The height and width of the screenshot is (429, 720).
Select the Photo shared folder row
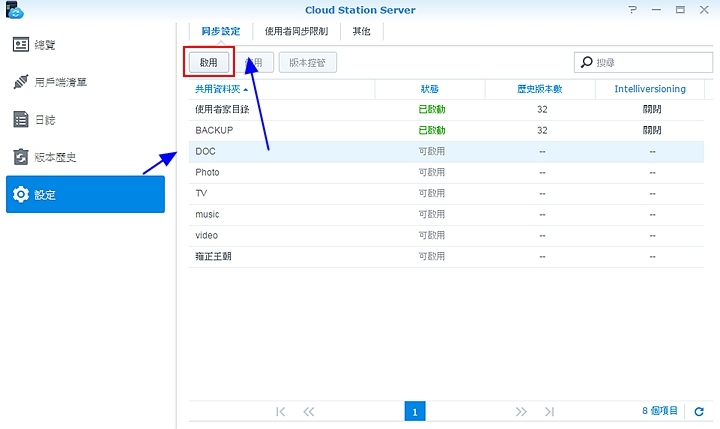point(446,173)
